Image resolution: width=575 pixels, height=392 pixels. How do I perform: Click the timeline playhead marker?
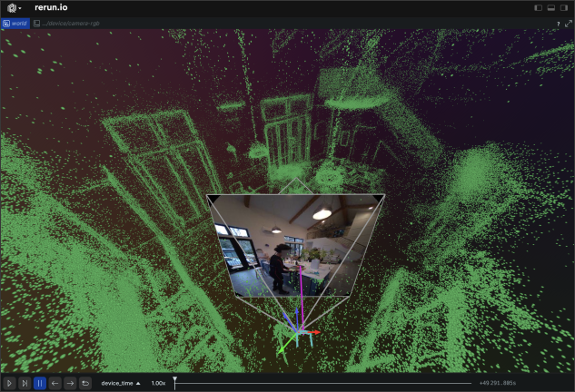(x=175, y=380)
